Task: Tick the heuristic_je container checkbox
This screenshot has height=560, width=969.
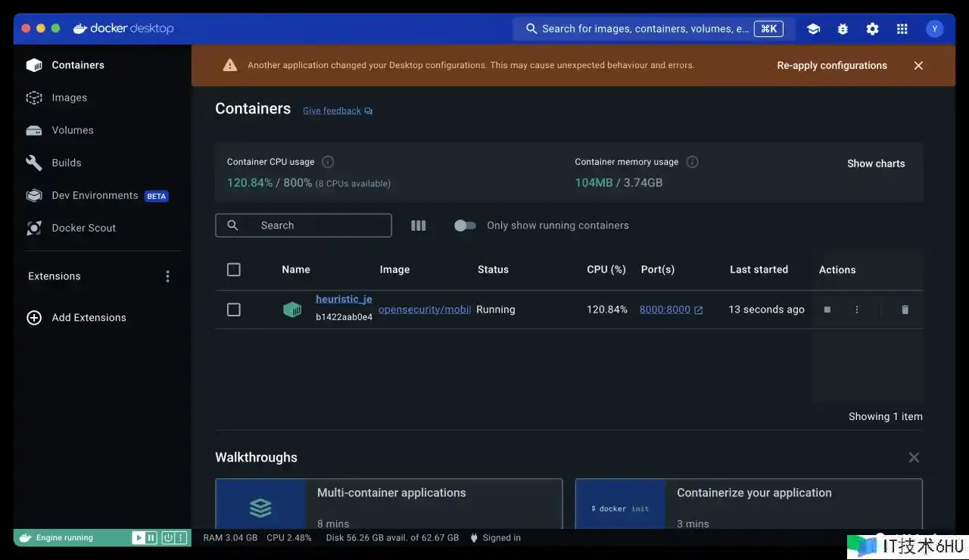Action: pyautogui.click(x=234, y=310)
